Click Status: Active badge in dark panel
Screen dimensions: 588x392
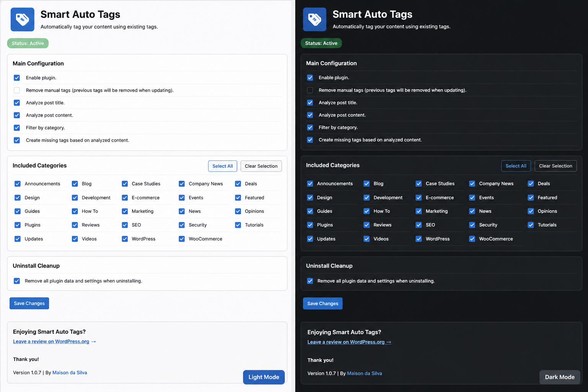coord(321,43)
